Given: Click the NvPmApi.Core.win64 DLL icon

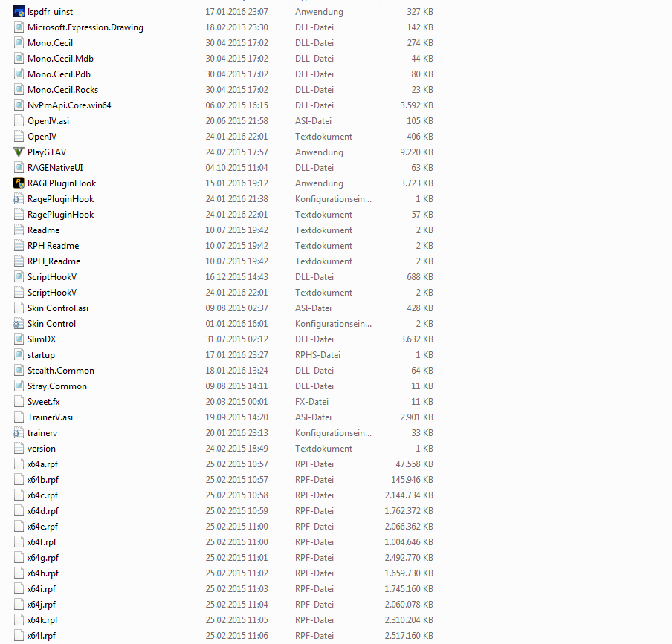Looking at the screenshot, I should 19,105.
